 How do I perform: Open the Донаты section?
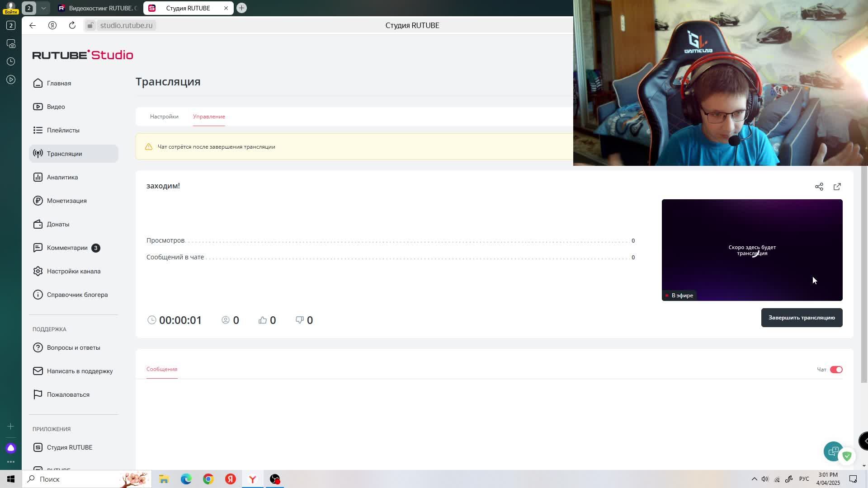[x=58, y=224]
